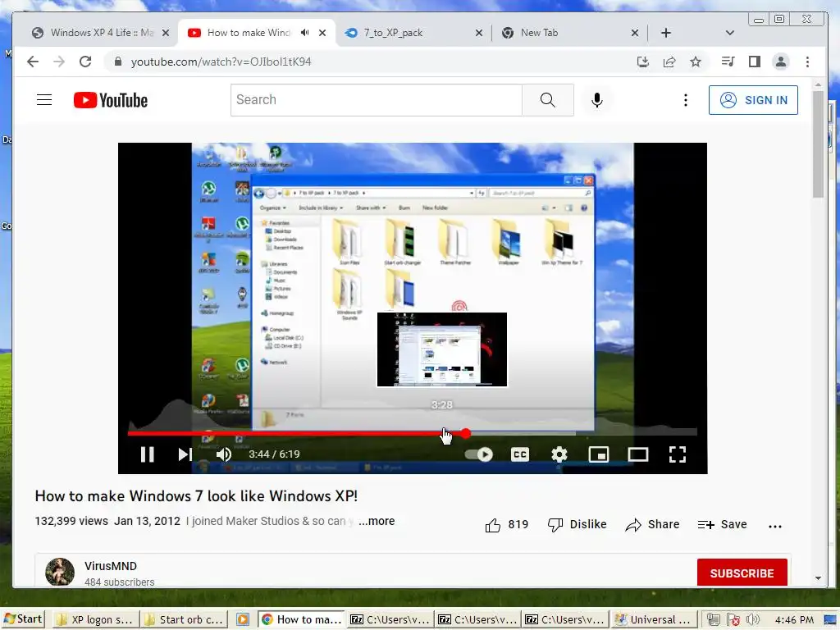Image resolution: width=840 pixels, height=630 pixels.
Task: Click the address bar URL
Action: pyautogui.click(x=221, y=62)
